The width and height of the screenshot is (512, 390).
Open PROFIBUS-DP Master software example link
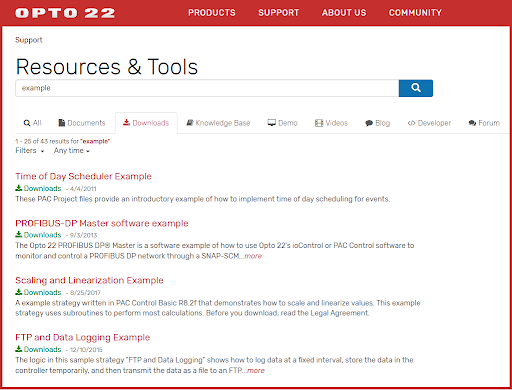pos(102,223)
